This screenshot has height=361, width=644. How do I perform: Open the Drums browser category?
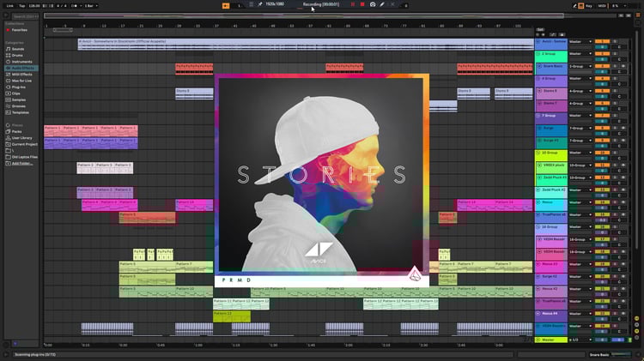(17, 56)
